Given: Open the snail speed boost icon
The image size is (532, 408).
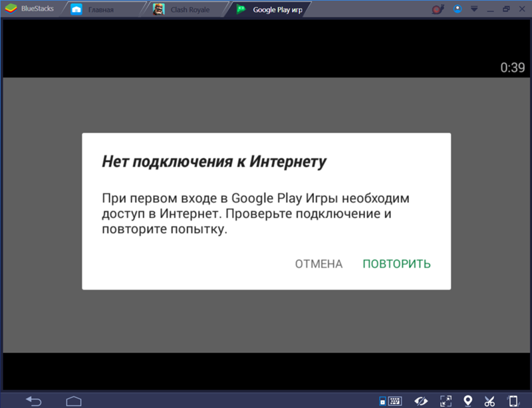Looking at the screenshot, I should pyautogui.click(x=438, y=9).
